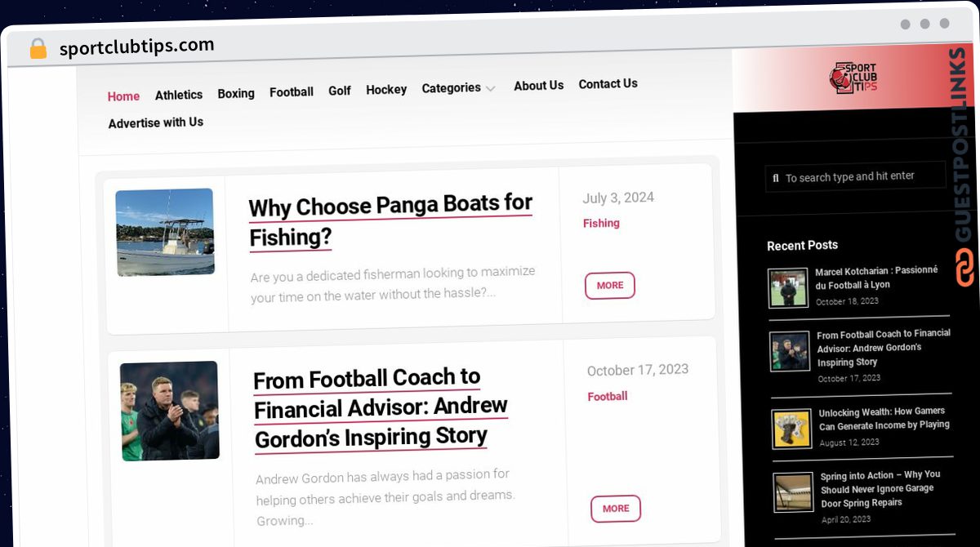Click the search magnifier icon
Image resolution: width=980 pixels, height=547 pixels.
(776, 177)
